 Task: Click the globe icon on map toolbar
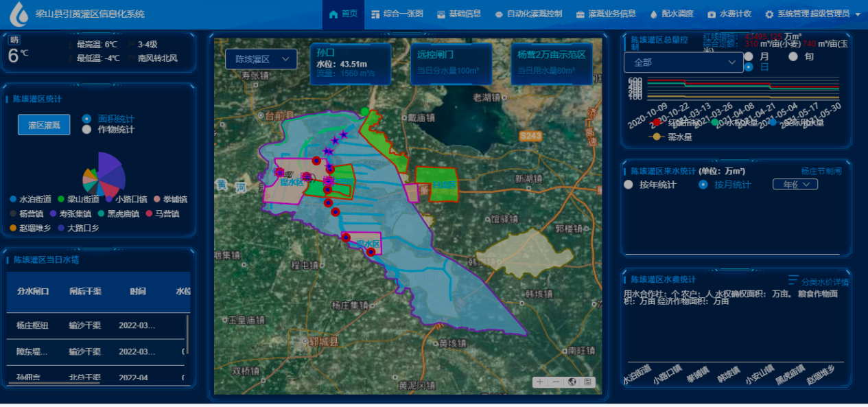572,382
